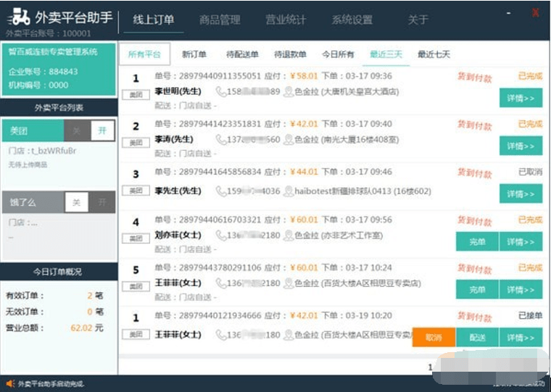Click 完单 for 刘亦菲's order
The height and width of the screenshot is (392, 551).
[477, 242]
